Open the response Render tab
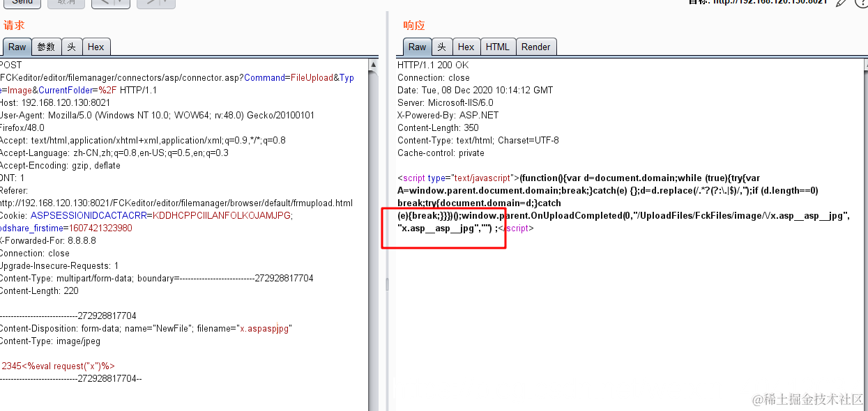 pos(535,47)
